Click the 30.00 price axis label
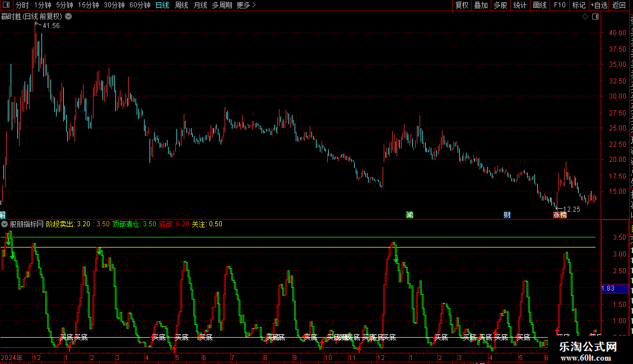Viewport: 633px width, 364px height. tap(618, 96)
